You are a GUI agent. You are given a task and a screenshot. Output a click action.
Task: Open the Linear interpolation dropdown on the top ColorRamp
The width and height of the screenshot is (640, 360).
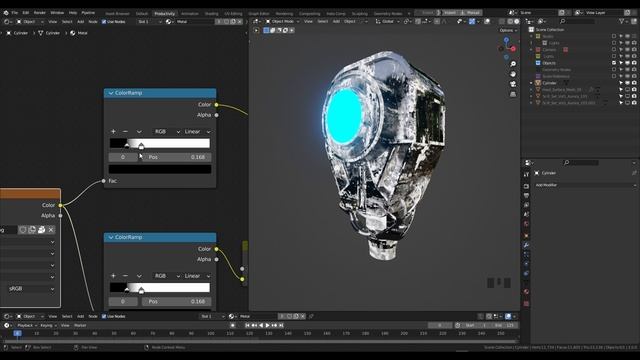click(197, 131)
